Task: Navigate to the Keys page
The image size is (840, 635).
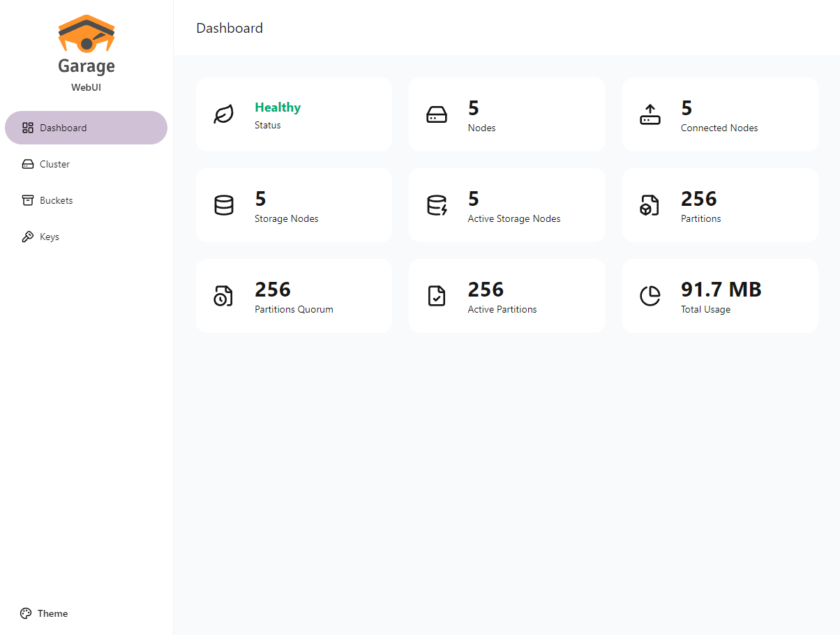Action: (49, 237)
